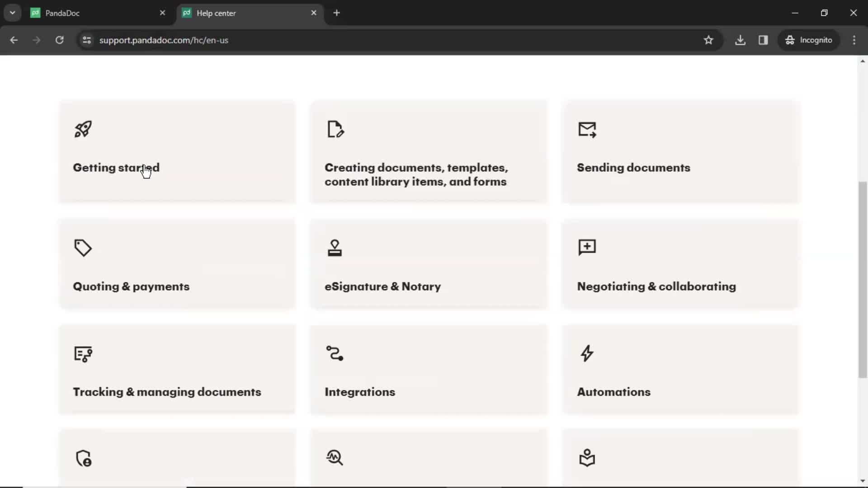868x488 pixels.
Task: Select the Help center browser tab
Action: click(250, 13)
